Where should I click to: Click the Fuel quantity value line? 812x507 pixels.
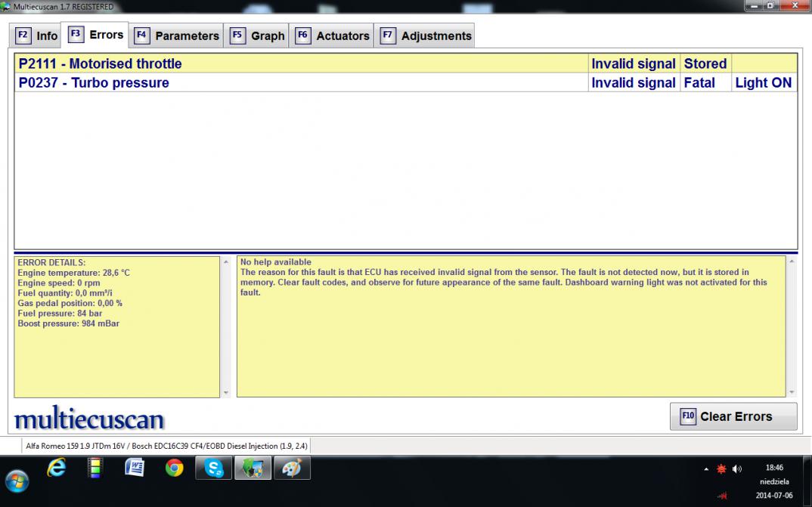coord(65,293)
